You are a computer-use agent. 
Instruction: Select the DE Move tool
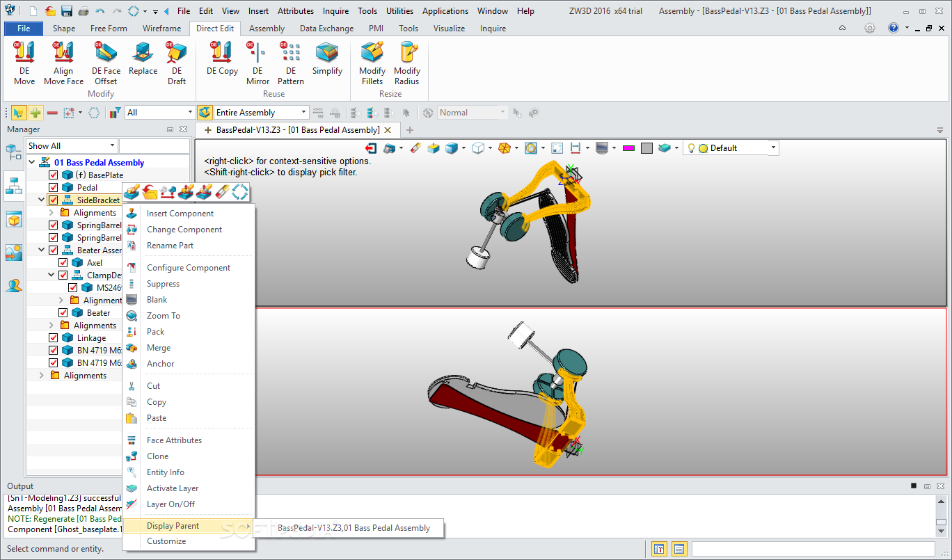tap(24, 63)
